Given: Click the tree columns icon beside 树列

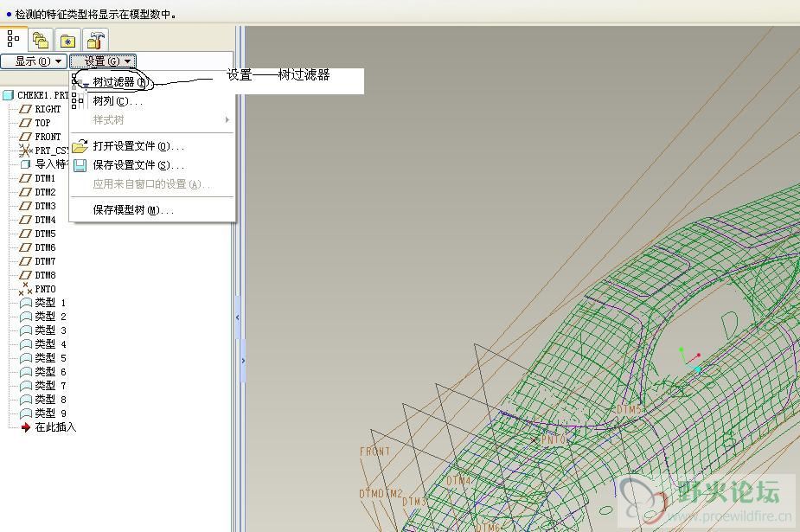Looking at the screenshot, I should coord(78,100).
